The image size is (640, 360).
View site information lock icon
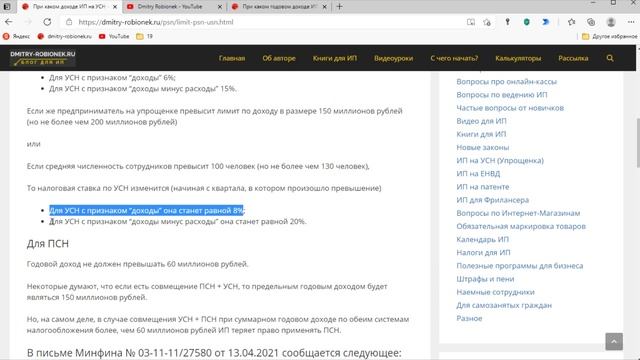click(x=69, y=22)
